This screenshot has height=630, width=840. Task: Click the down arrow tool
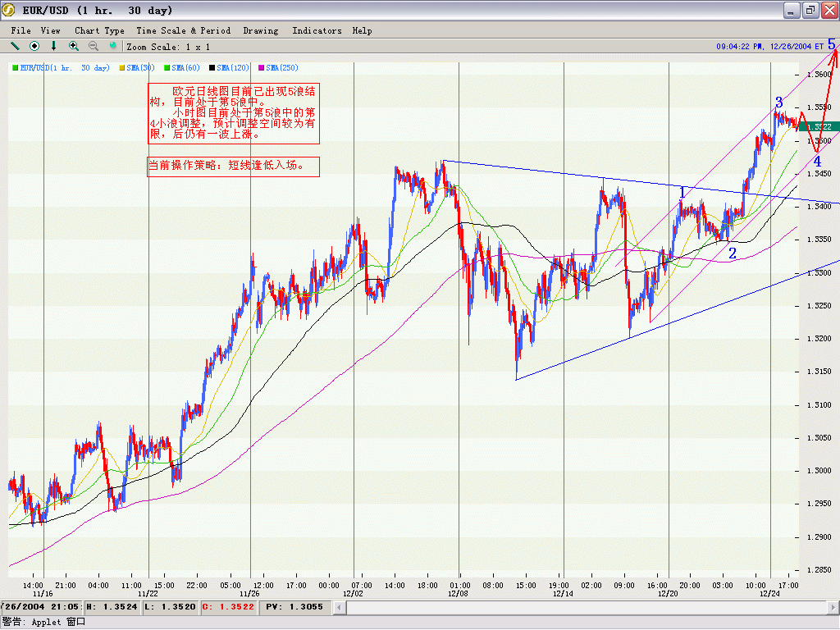coord(53,46)
